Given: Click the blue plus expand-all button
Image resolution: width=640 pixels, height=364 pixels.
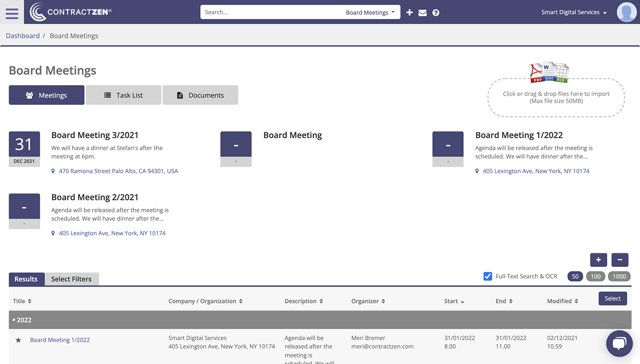Looking at the screenshot, I should click(599, 260).
